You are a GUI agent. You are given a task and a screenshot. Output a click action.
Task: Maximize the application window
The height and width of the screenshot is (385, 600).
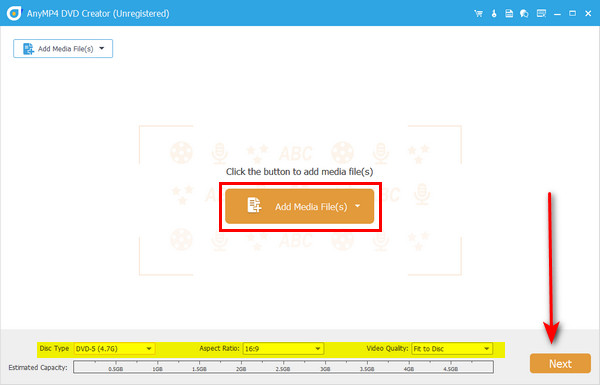coord(572,13)
